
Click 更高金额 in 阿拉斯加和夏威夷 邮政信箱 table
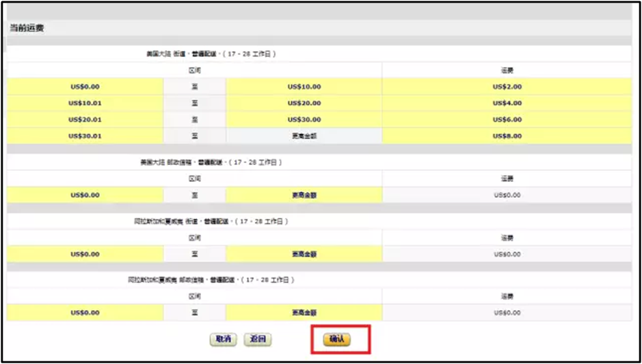(x=304, y=313)
